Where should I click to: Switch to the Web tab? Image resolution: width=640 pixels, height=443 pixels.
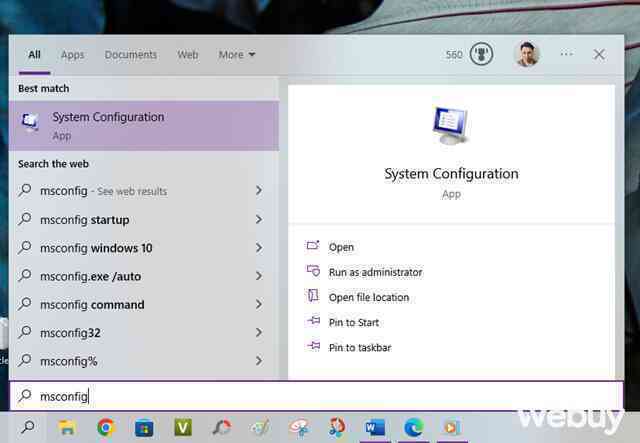[x=188, y=55]
